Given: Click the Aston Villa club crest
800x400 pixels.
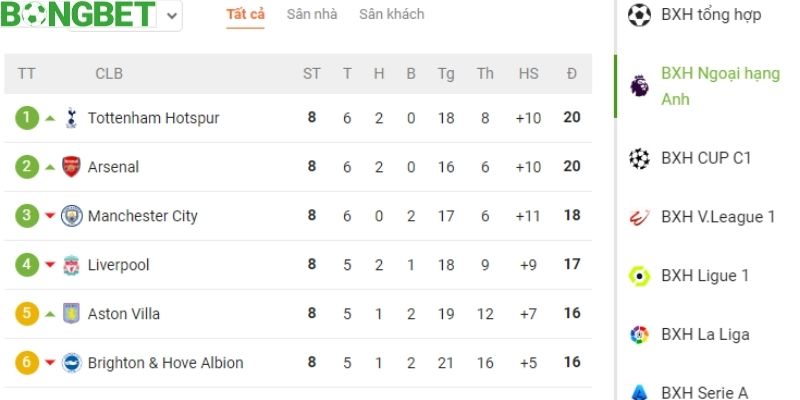Looking at the screenshot, I should click(x=71, y=314).
